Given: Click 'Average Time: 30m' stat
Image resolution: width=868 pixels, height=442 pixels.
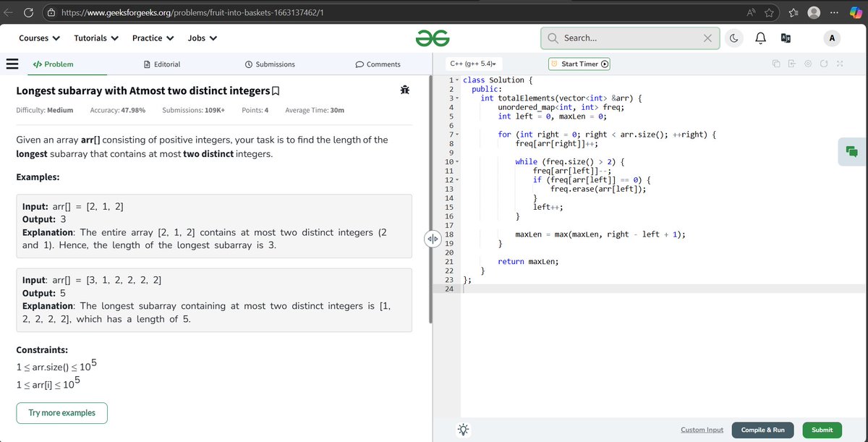Looking at the screenshot, I should tap(315, 111).
